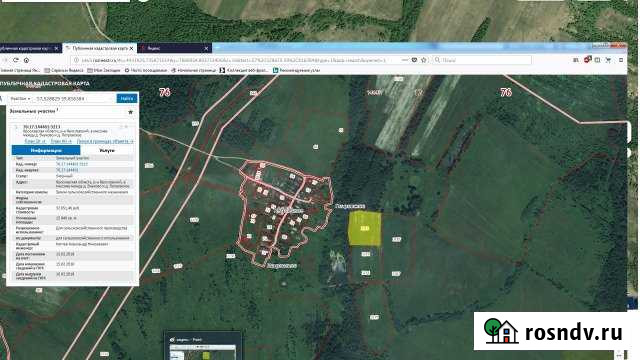Open the Часто посещаемые bookmark
The image size is (640, 360).
click(146, 70)
